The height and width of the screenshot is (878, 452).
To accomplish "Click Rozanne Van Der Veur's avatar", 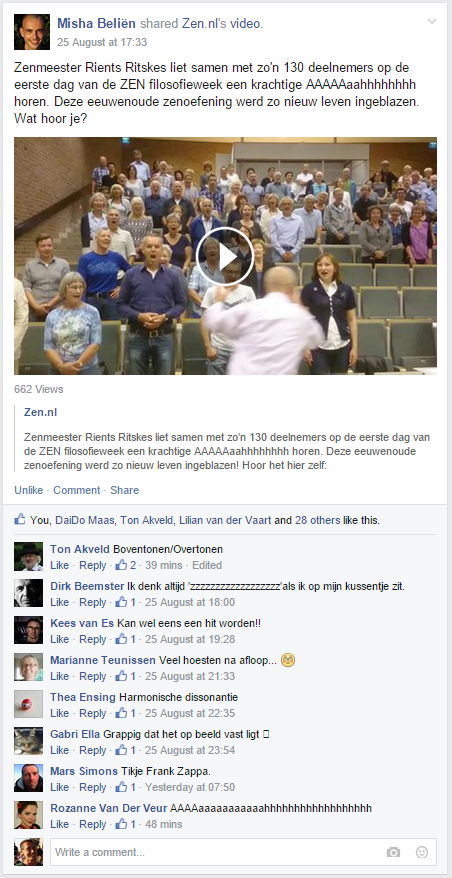I will 29,815.
